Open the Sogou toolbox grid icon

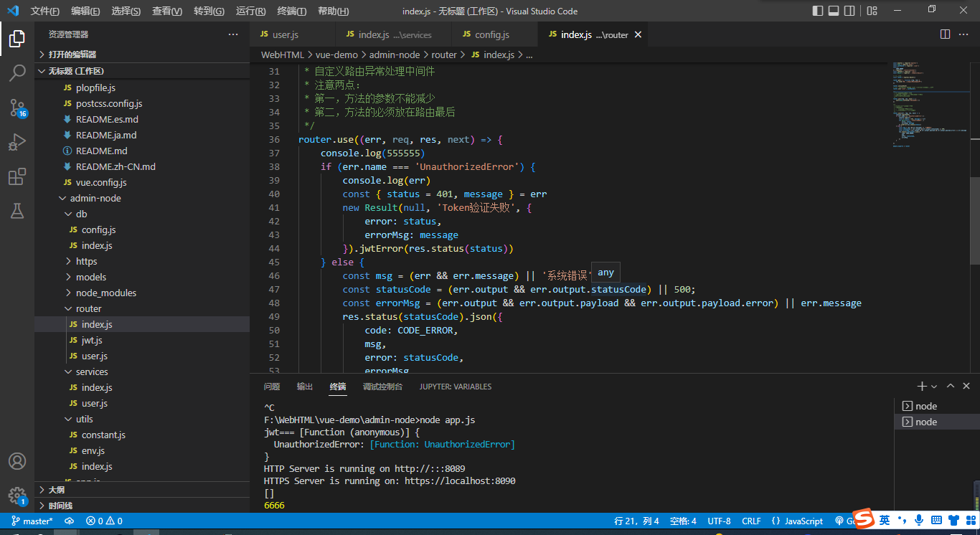click(x=970, y=520)
